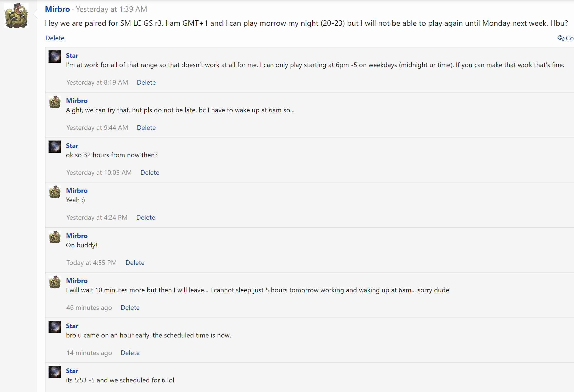Delete the 'Yeah :)' comment from 4:24 PM

[146, 218]
